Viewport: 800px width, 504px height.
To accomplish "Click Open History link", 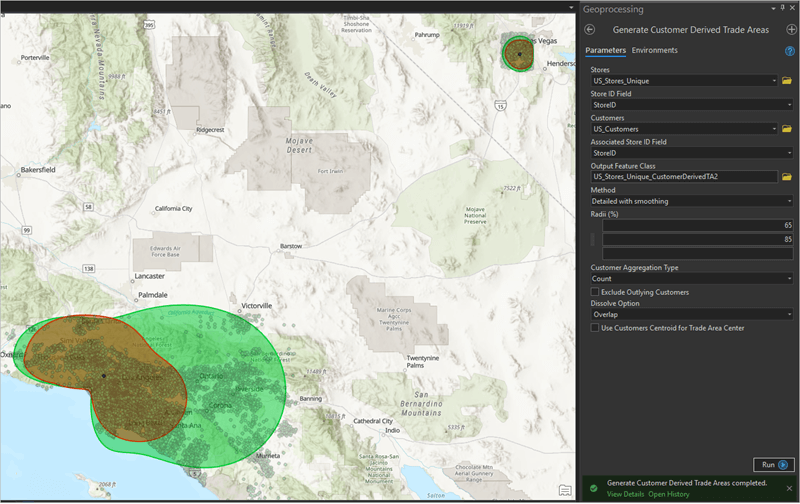I will [x=668, y=494].
